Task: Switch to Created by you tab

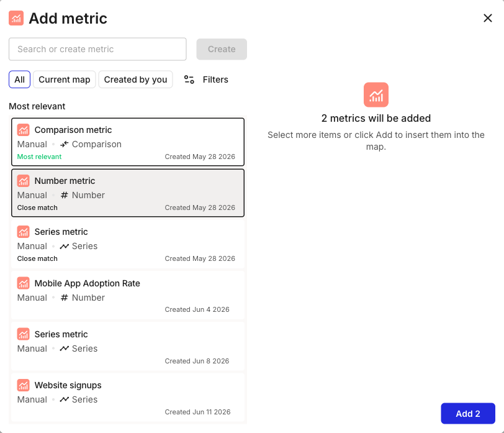Action: [135, 80]
